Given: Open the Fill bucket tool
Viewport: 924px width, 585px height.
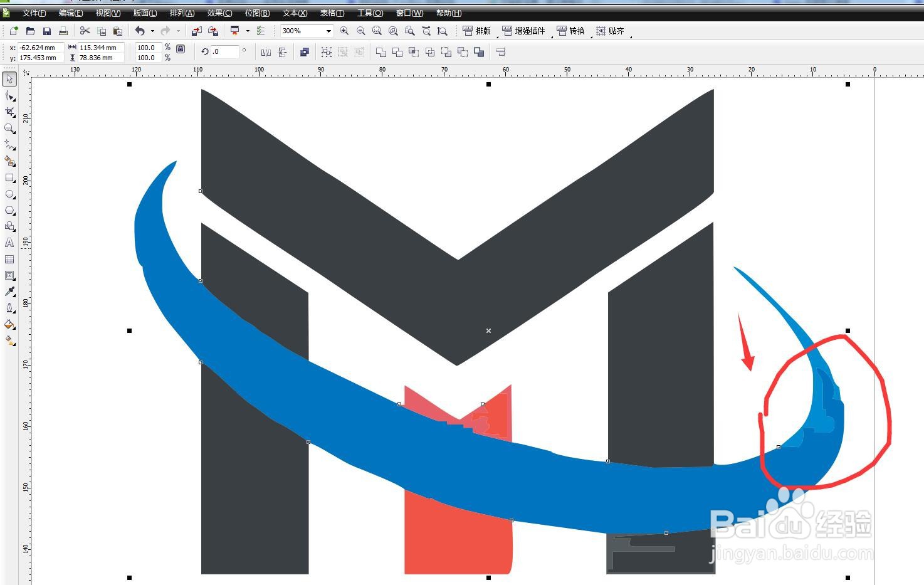Looking at the screenshot, I should coord(9,324).
